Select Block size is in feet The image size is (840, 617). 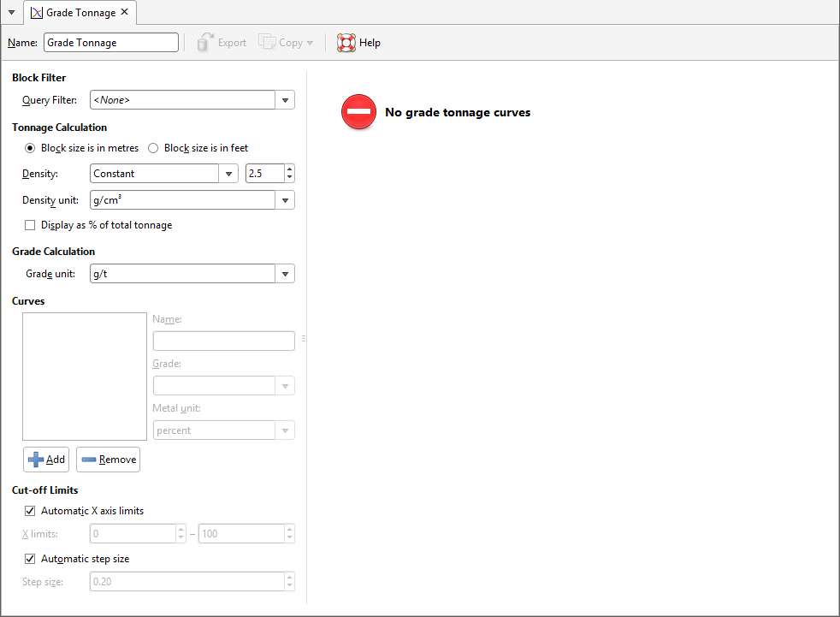[x=153, y=148]
